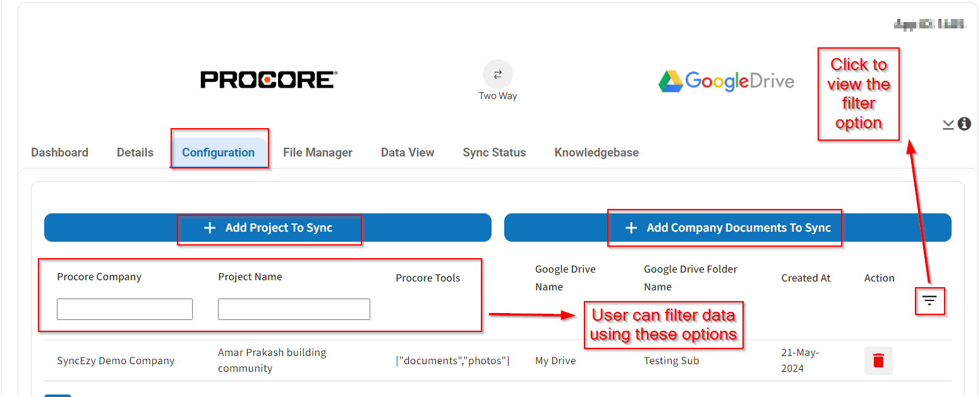Select the ["documents","photos"] tools cell

[452, 361]
